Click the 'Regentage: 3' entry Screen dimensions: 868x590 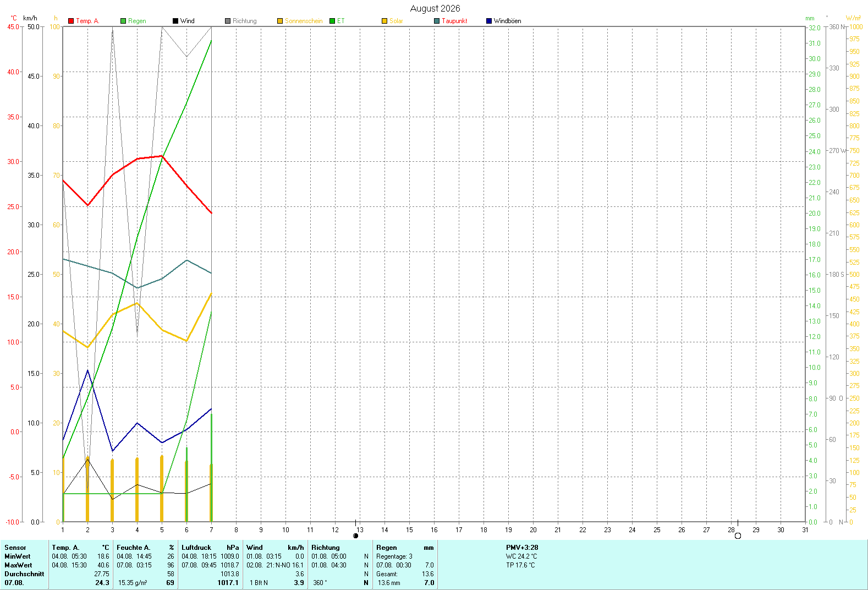(x=394, y=556)
